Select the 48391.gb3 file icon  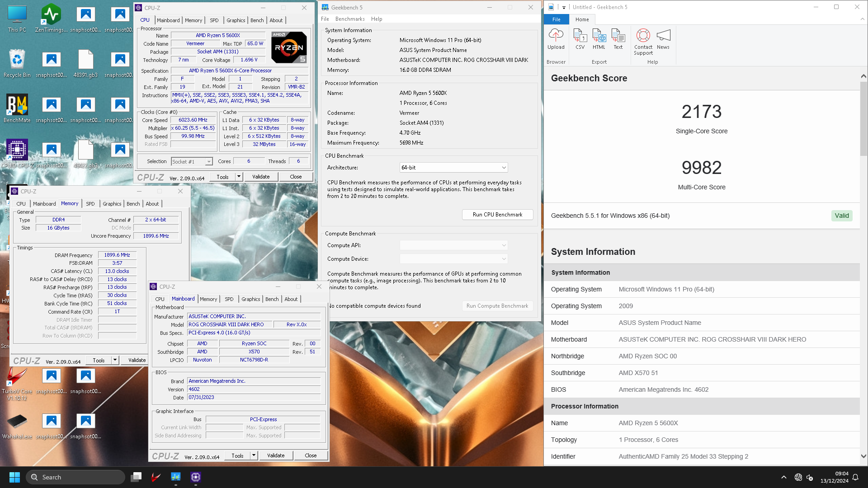coord(85,63)
